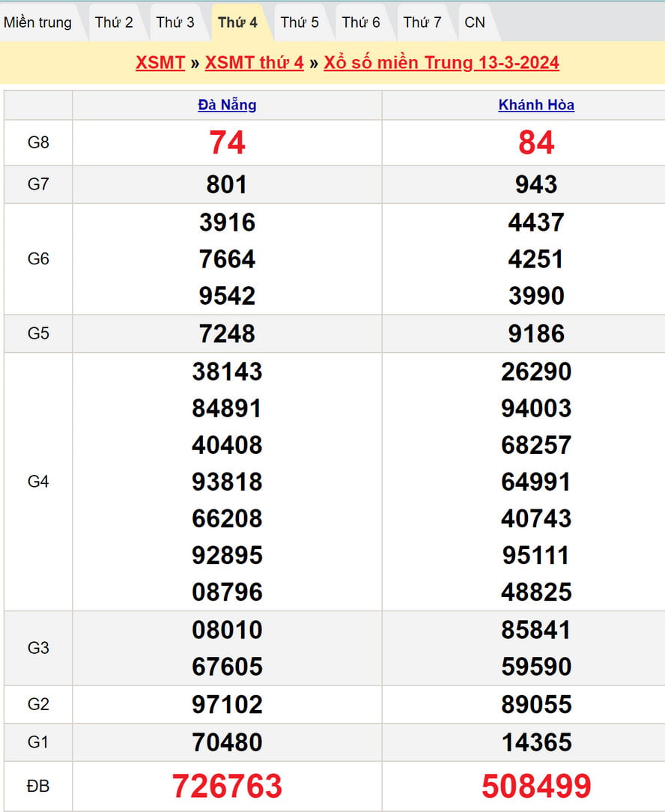Switch to the Thứ 5 tab
The width and height of the screenshot is (665, 812).
click(x=300, y=22)
